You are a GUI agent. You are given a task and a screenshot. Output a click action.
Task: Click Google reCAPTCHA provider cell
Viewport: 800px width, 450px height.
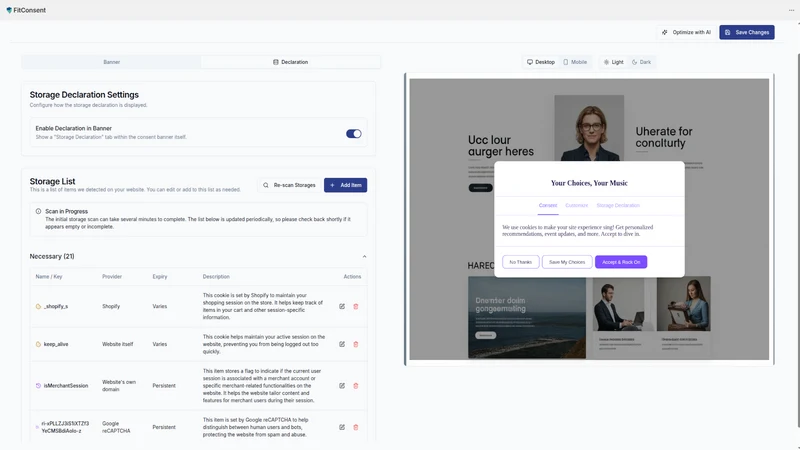point(116,428)
